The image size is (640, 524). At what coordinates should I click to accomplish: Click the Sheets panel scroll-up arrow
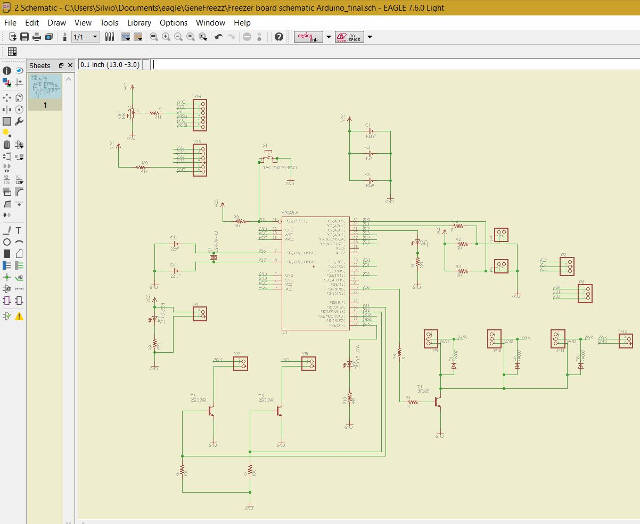69,78
